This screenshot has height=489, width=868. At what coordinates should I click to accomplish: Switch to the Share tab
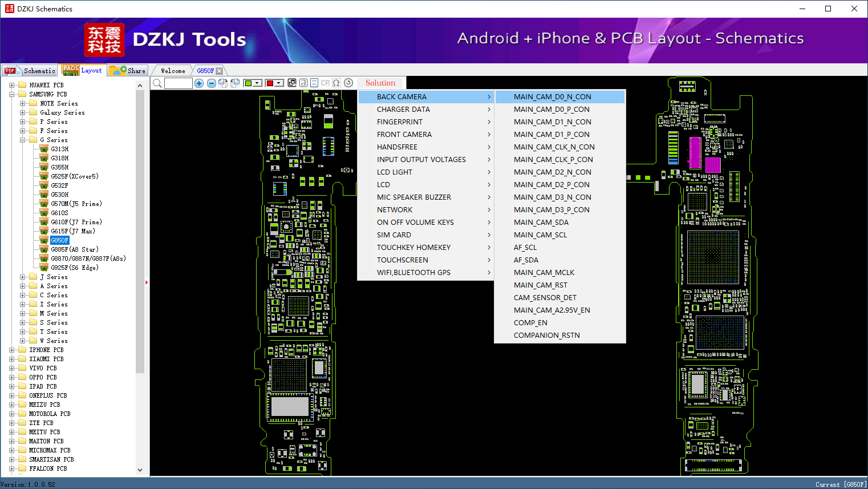click(128, 71)
